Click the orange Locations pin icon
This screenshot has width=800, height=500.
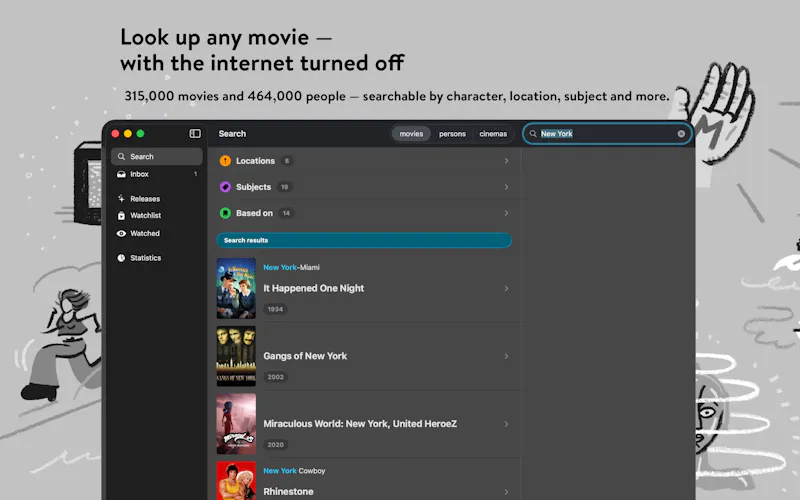(225, 161)
